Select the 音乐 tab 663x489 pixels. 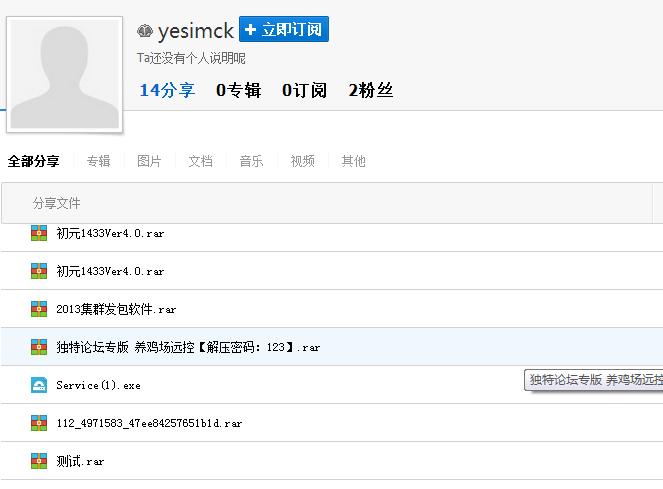[251, 161]
